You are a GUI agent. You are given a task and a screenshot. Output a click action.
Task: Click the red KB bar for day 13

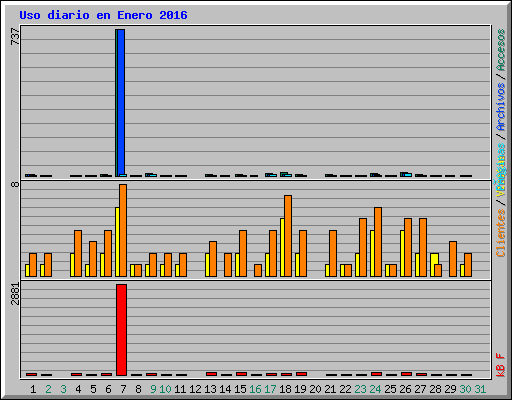coord(211,374)
